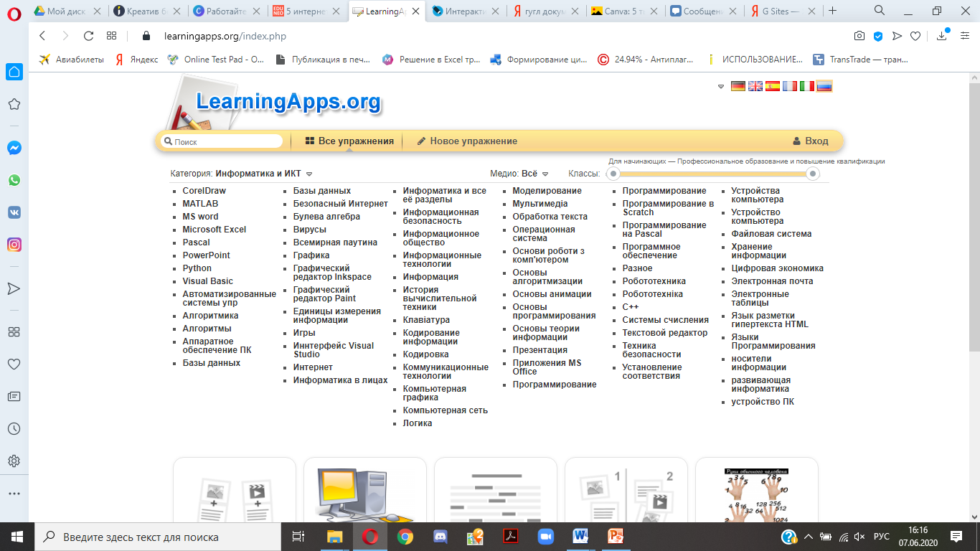
Task: Select the Spanish flag language
Action: click(x=773, y=86)
